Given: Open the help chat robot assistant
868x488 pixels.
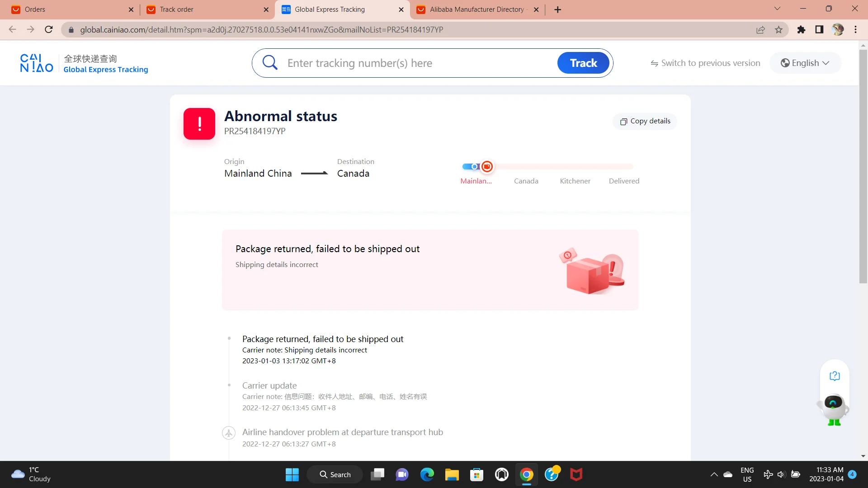Looking at the screenshot, I should click(x=833, y=409).
